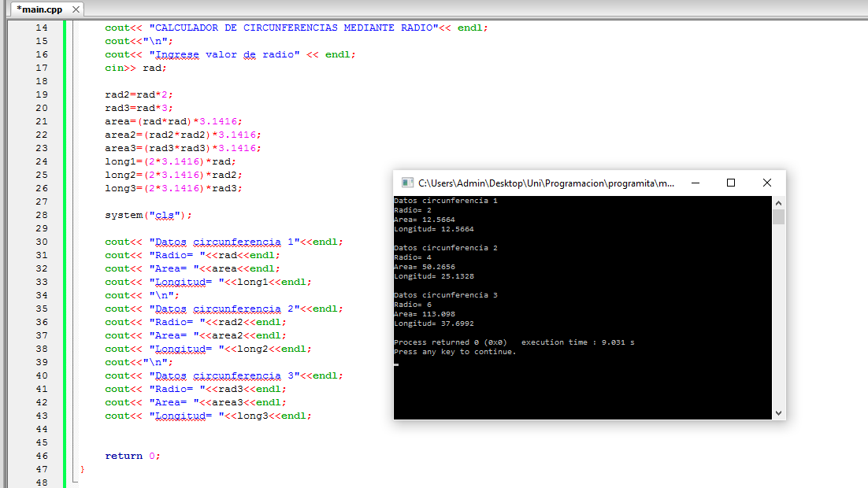This screenshot has height=488, width=868.
Task: Click the closing brace on line 47
Action: click(81, 469)
